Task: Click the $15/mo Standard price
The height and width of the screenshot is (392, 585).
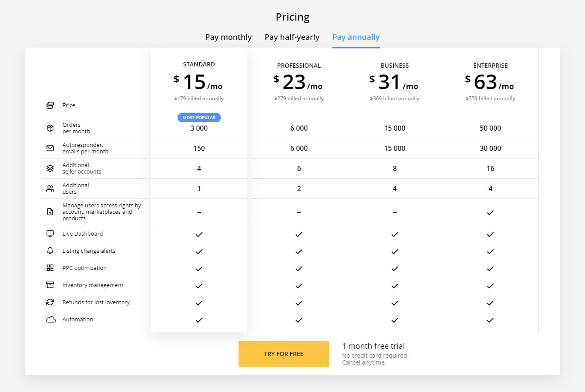Action: (198, 82)
